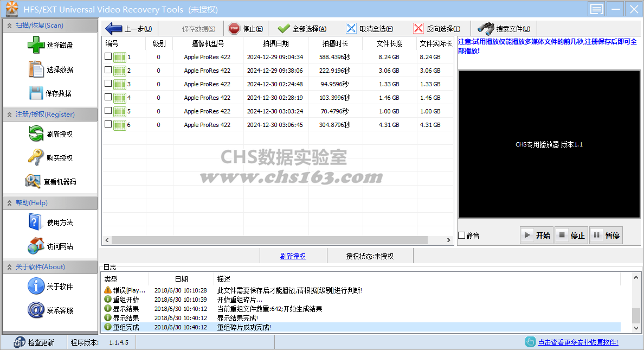Sort by 编号 column header

(124, 43)
